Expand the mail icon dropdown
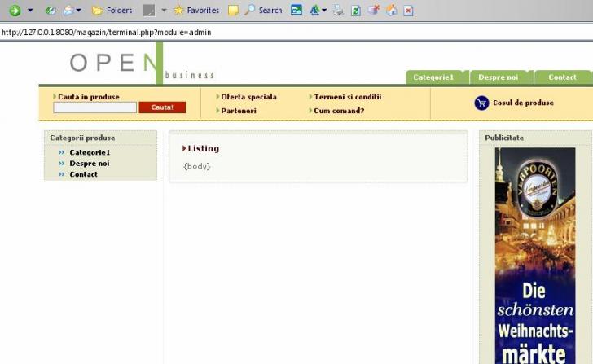 point(78,11)
